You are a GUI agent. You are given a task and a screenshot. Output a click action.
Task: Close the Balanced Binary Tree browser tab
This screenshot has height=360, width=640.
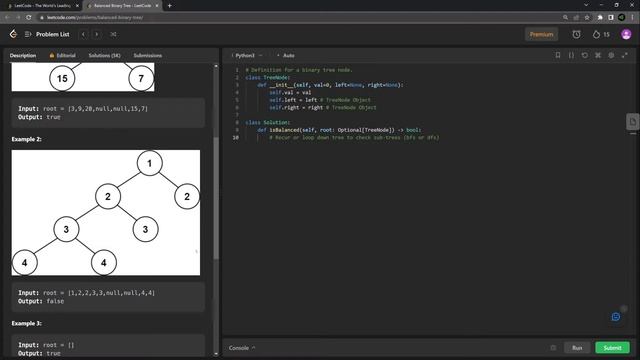157,6
